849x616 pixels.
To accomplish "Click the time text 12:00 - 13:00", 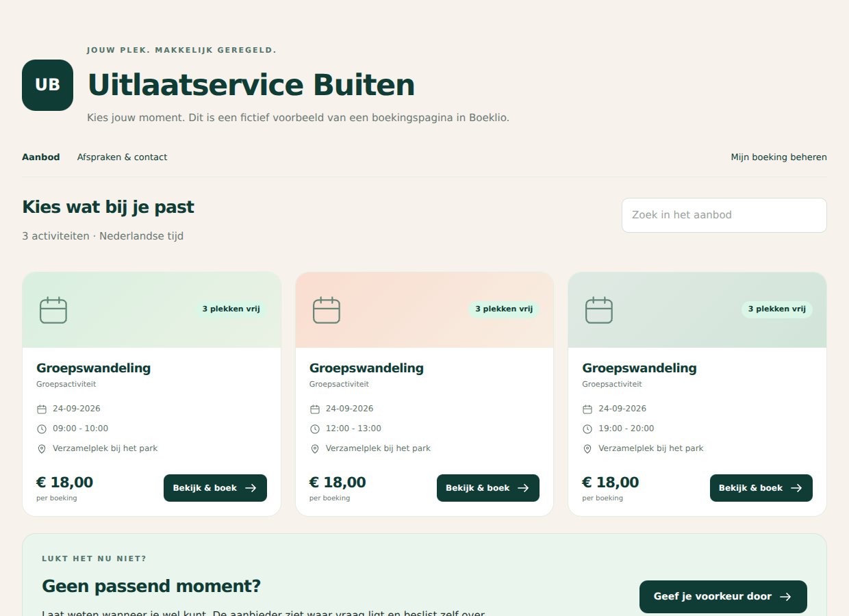I will click(x=353, y=428).
